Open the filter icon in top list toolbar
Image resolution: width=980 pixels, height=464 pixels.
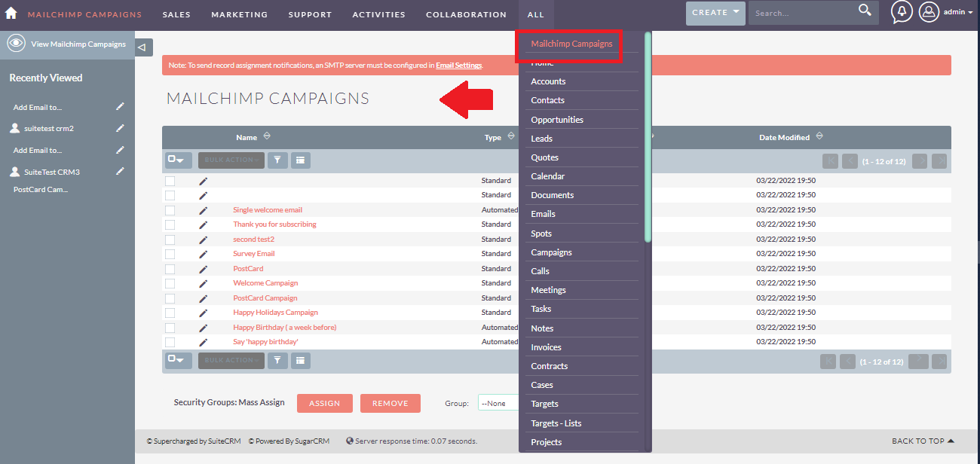click(x=277, y=160)
